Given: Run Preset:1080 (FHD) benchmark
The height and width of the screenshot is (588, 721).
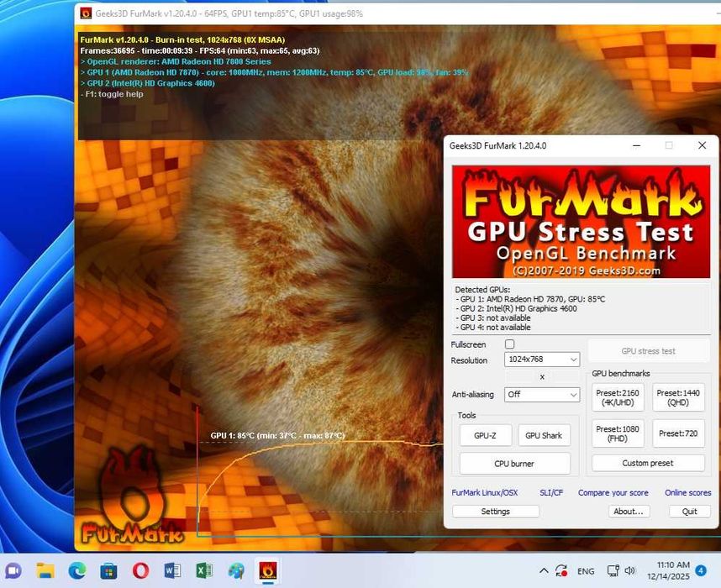Looking at the screenshot, I should tap(618, 433).
